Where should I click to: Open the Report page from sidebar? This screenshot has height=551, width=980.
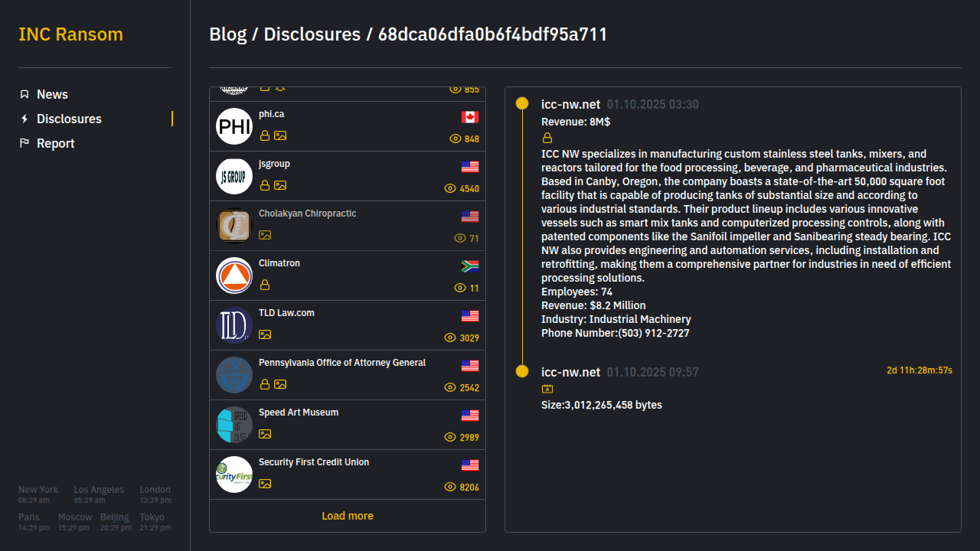coord(55,143)
